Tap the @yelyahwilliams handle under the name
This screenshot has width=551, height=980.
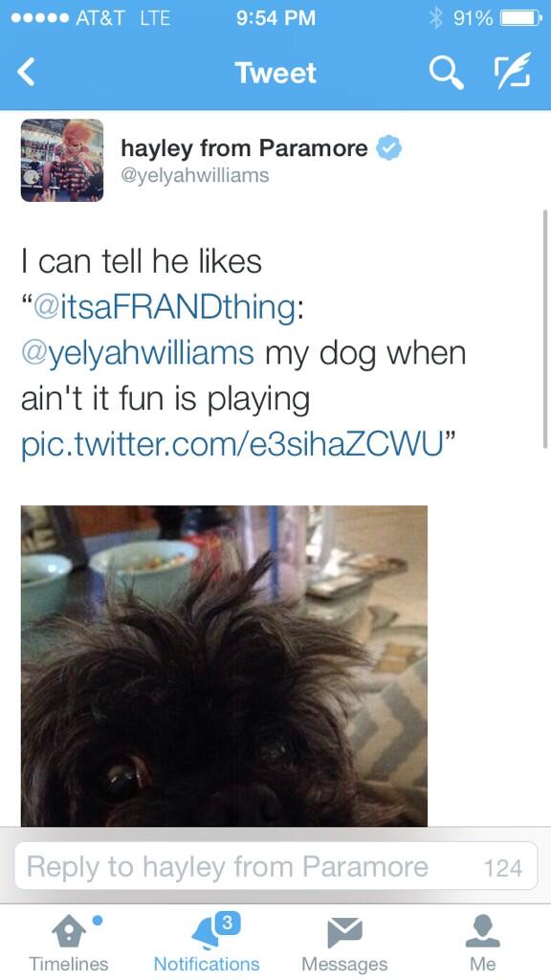coord(194,176)
